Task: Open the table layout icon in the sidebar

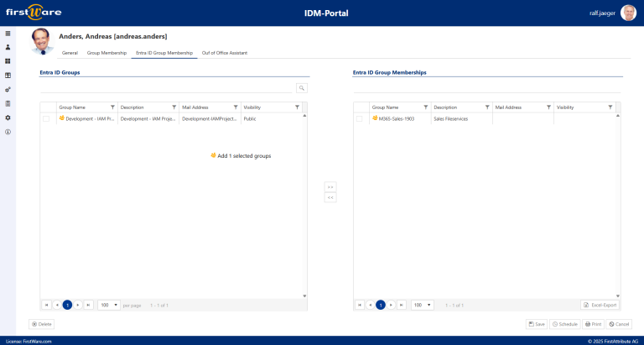Action: click(8, 76)
